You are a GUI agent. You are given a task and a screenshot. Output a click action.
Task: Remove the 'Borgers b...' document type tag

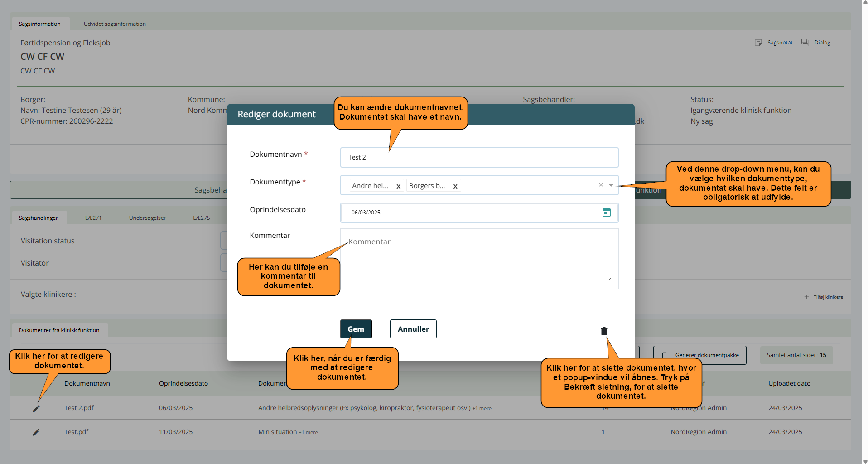[x=455, y=186]
